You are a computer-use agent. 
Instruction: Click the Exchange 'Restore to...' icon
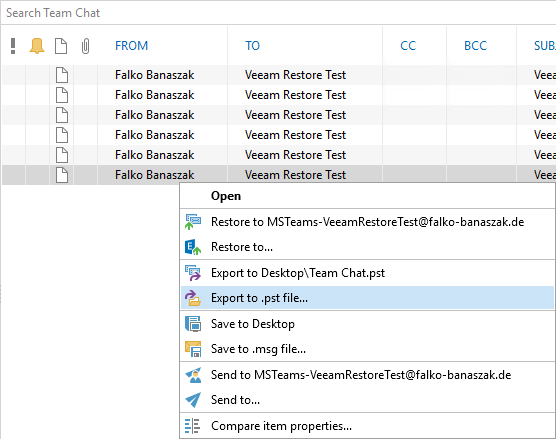tap(193, 247)
